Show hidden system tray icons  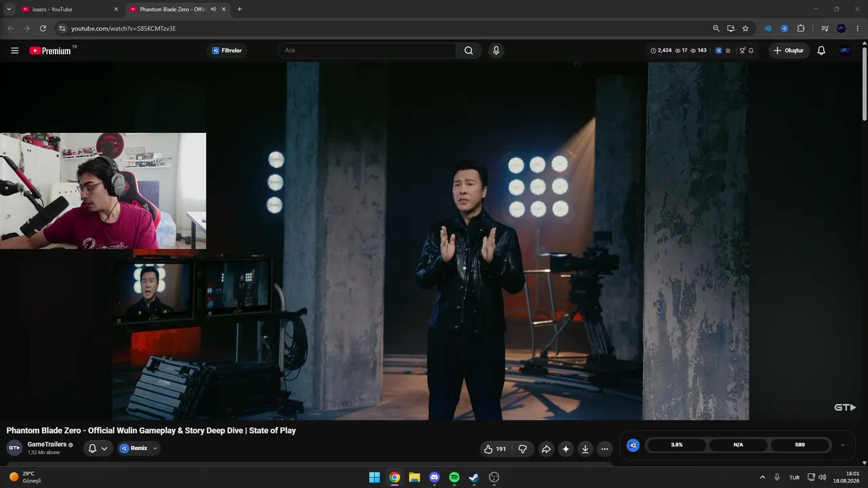762,477
